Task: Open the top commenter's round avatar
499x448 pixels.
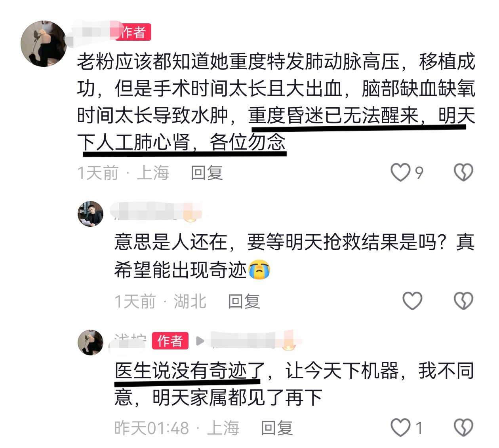Action: pos(44,44)
